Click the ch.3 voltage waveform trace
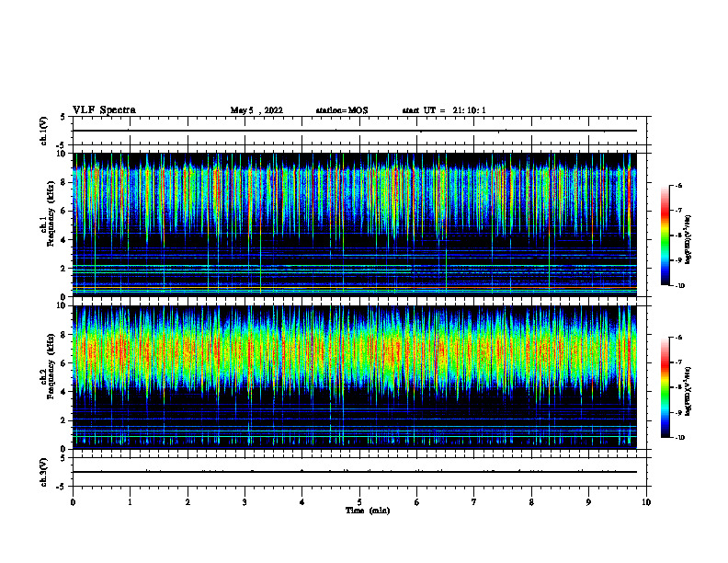 [355, 472]
